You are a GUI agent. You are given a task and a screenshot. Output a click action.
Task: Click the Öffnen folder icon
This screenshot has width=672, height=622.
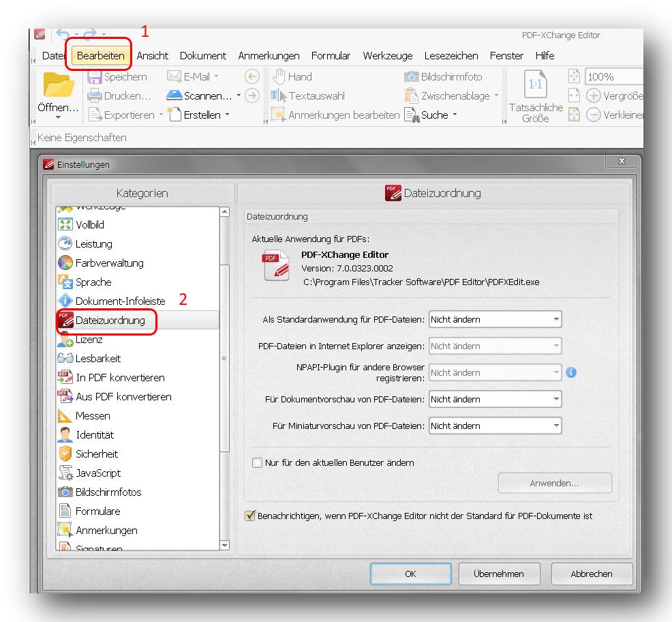pos(59,85)
